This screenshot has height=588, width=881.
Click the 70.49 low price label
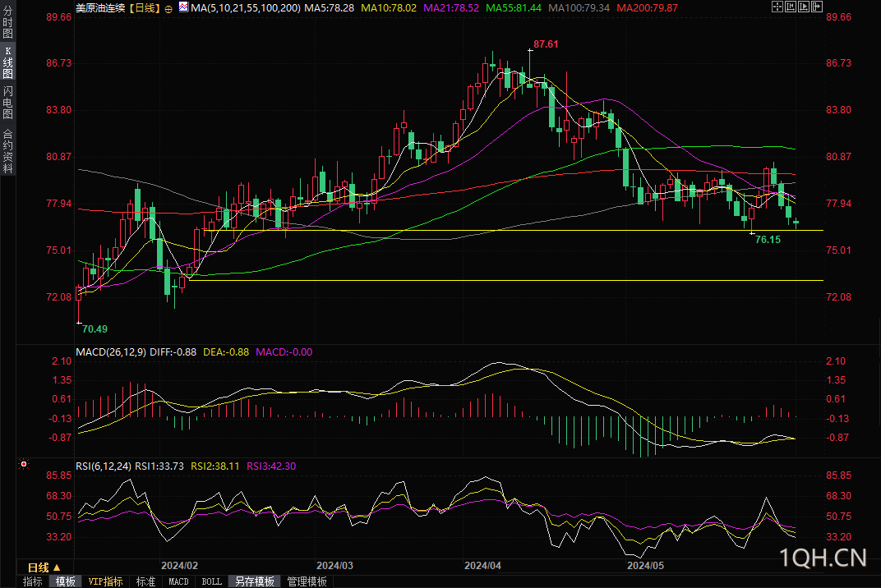tap(95, 329)
